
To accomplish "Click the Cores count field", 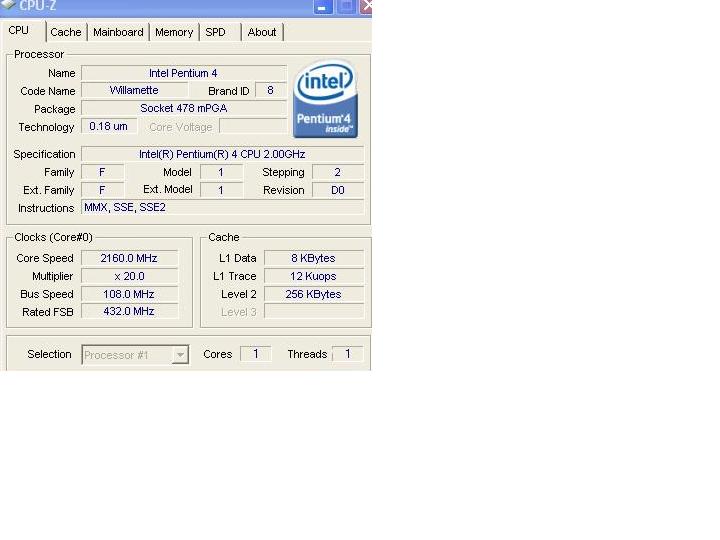I will tap(256, 354).
